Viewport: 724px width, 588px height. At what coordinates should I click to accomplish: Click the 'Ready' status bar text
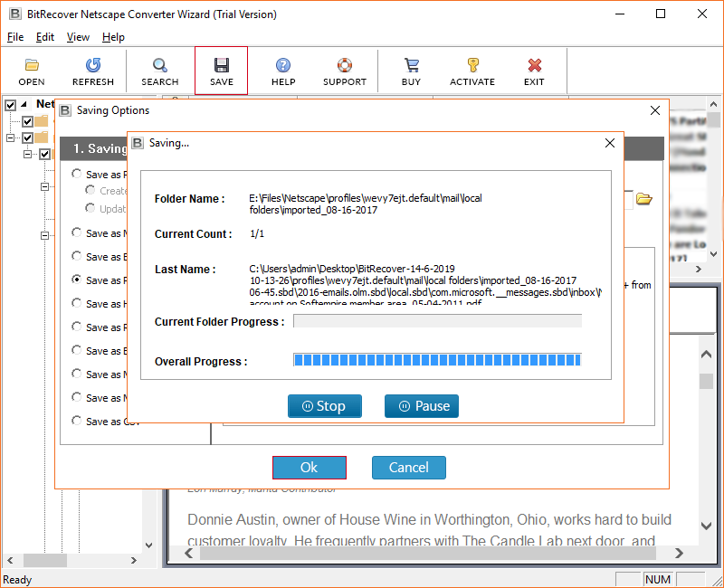(x=17, y=580)
